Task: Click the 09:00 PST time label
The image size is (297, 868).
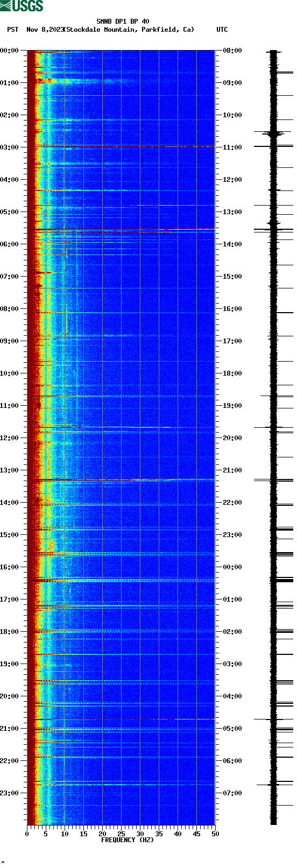Action: point(10,341)
